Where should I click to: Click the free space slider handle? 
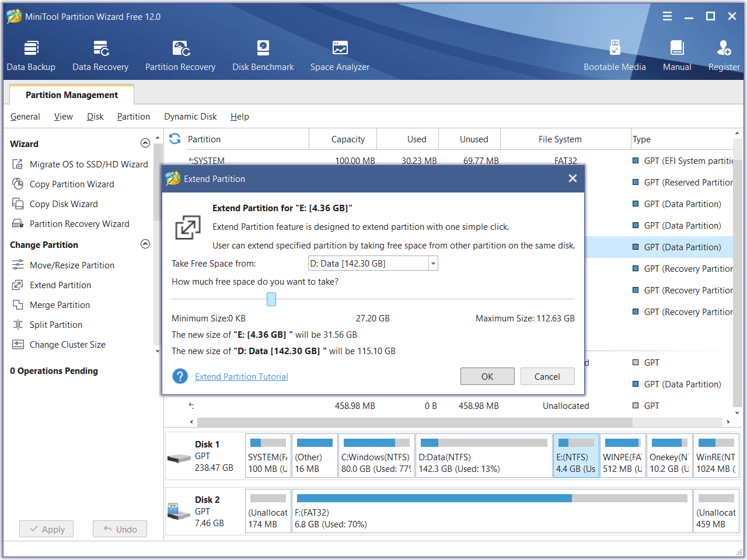tap(271, 299)
